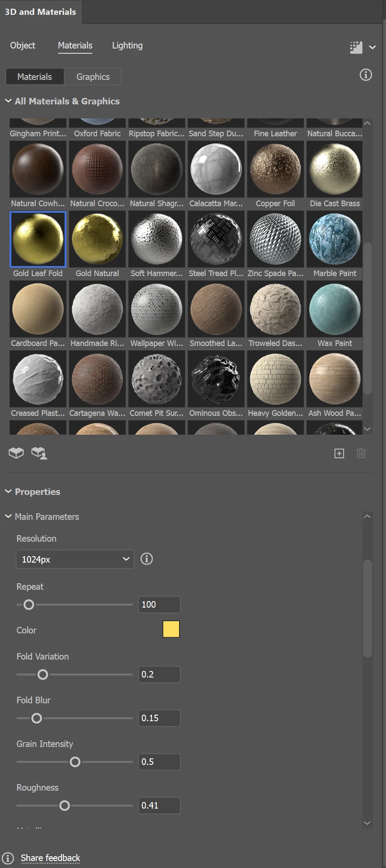Click the info icon beside Share feedback
The image size is (386, 868).
click(7, 858)
